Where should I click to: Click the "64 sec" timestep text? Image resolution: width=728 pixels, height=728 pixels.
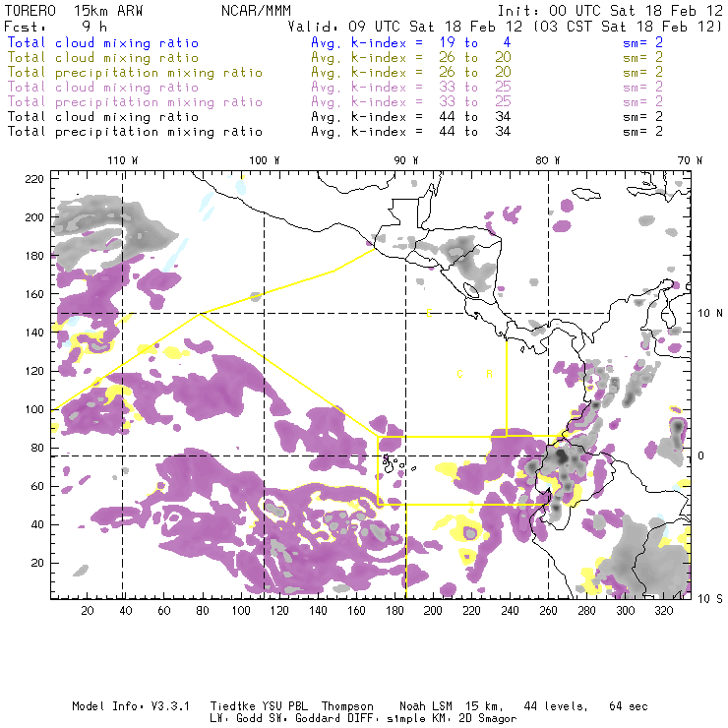[629, 706]
